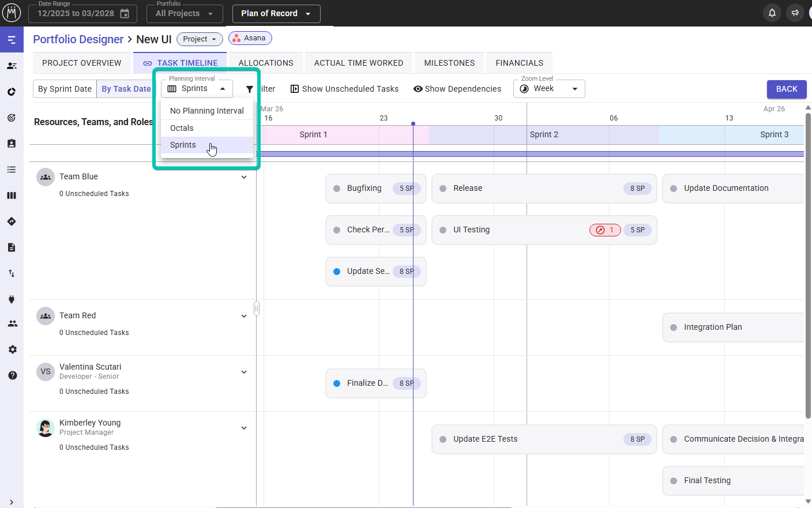Enable Show Unscheduled Tasks
Screen dimensions: 812x508
[345, 89]
